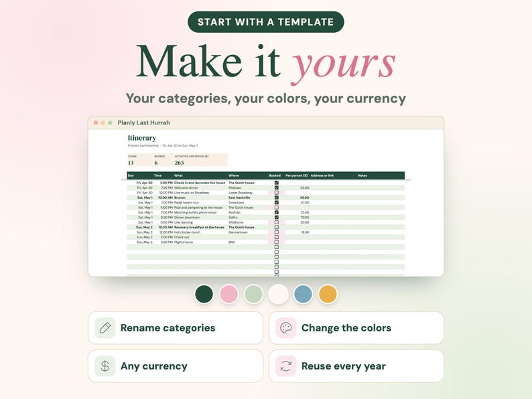The image size is (532, 399).
Task: Check Booked for Live music on Broadway
Action: pyautogui.click(x=277, y=193)
